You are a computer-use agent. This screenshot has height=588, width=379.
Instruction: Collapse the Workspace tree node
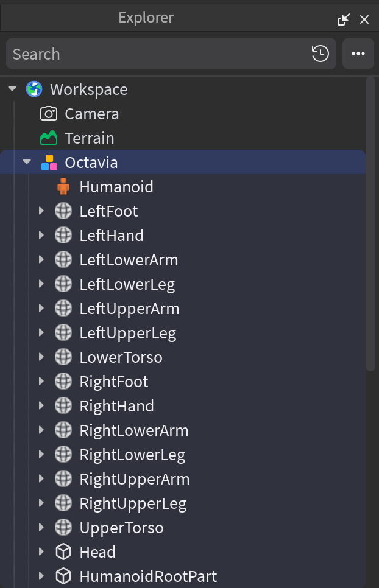tap(12, 89)
